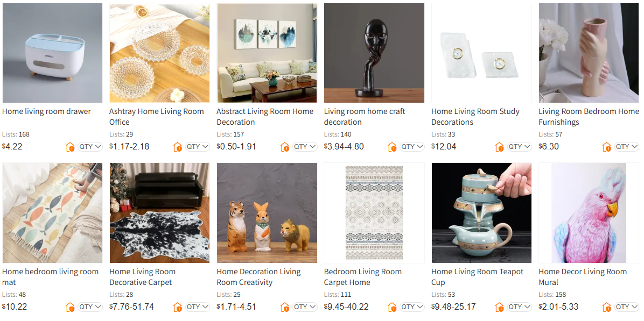Expand the QTY dropdown for Living room home craft decoration
This screenshot has width=644, height=321.
412,147
